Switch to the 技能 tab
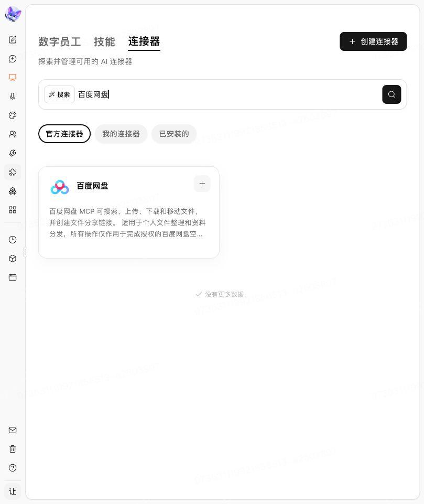This screenshot has width=424, height=504. (x=104, y=41)
